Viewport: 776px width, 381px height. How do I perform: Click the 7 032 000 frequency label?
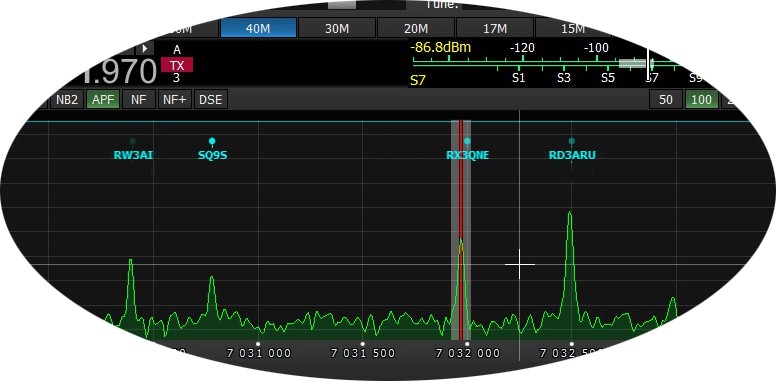coord(468,353)
